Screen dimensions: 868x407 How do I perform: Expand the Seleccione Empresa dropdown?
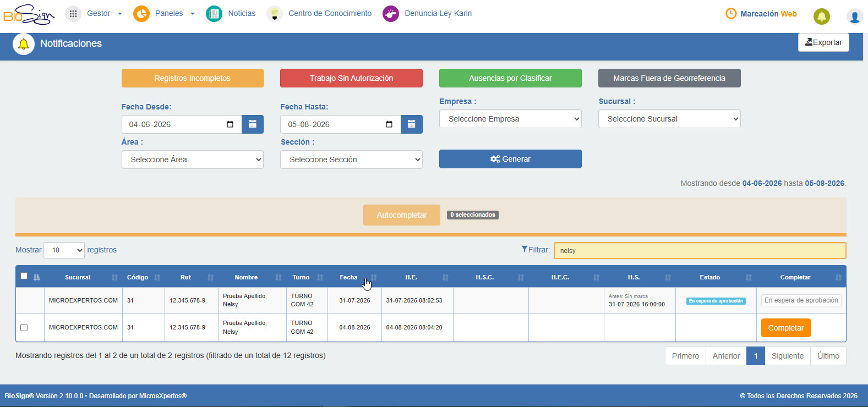click(x=510, y=119)
